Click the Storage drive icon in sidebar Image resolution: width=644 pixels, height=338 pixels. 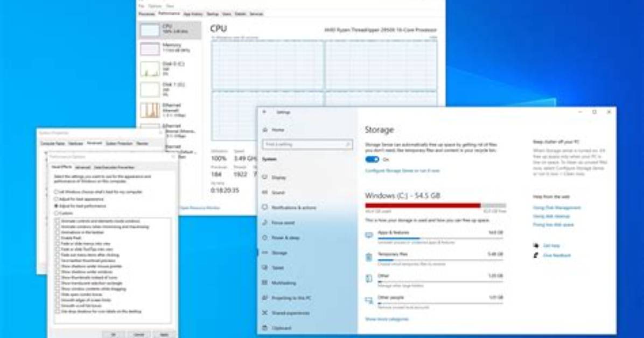(265, 252)
